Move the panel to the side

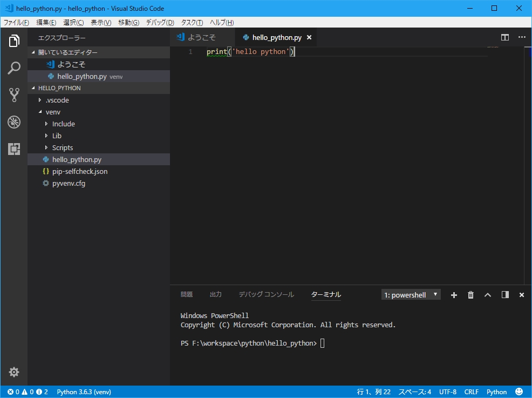coord(505,295)
